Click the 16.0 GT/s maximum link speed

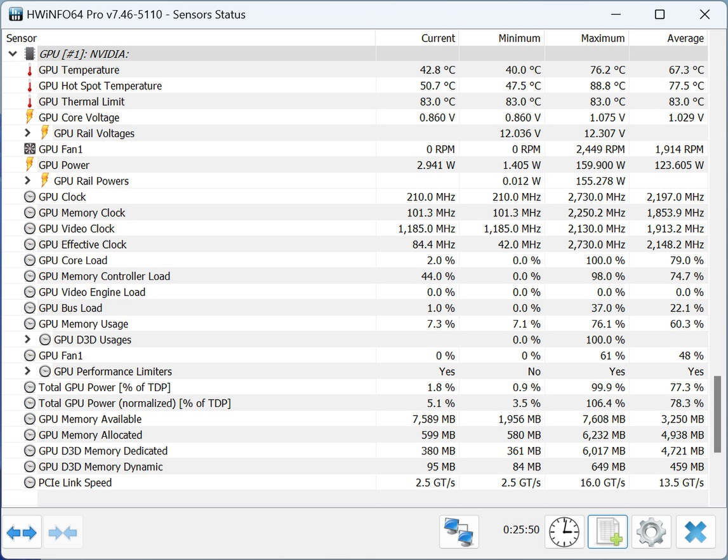point(602,483)
